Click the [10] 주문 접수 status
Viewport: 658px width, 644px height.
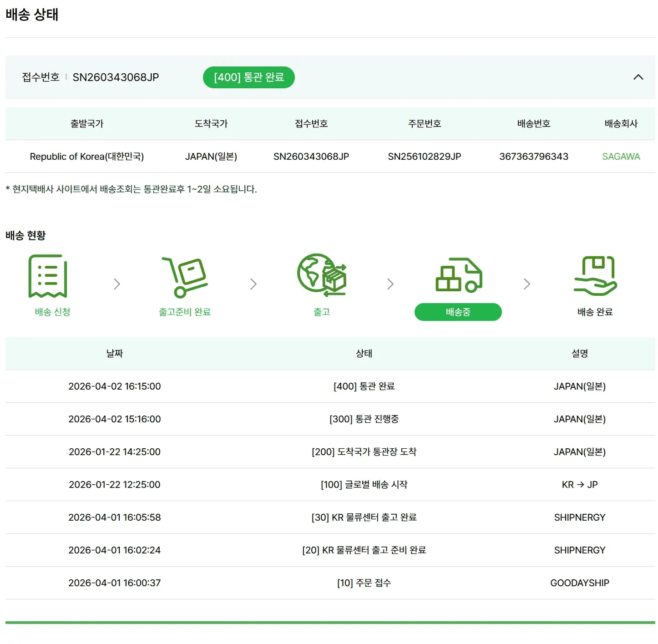pyautogui.click(x=364, y=583)
